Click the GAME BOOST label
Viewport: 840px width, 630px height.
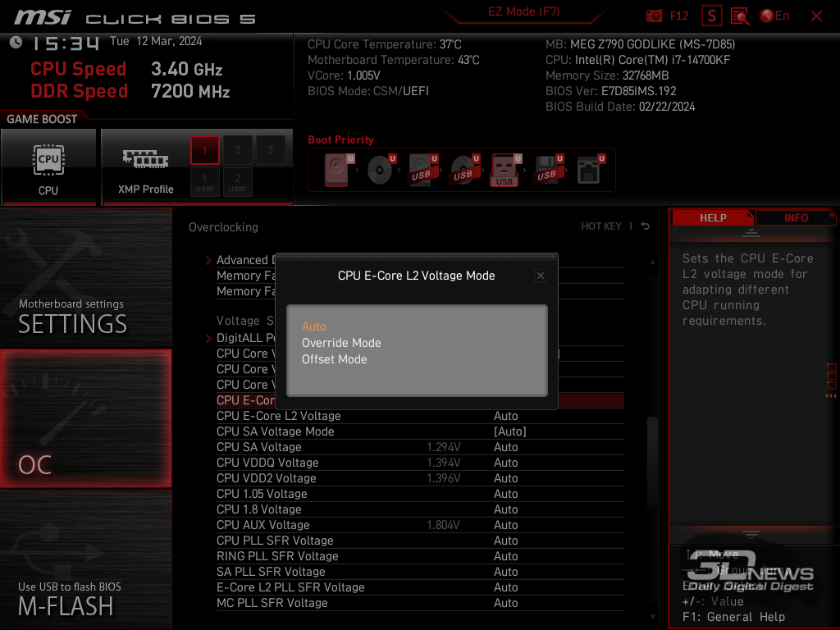point(42,119)
